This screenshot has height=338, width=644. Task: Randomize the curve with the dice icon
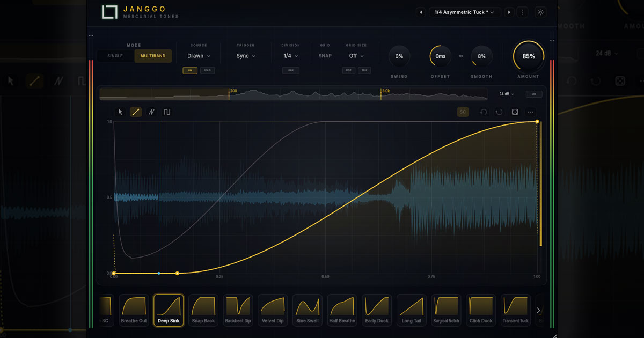point(515,112)
